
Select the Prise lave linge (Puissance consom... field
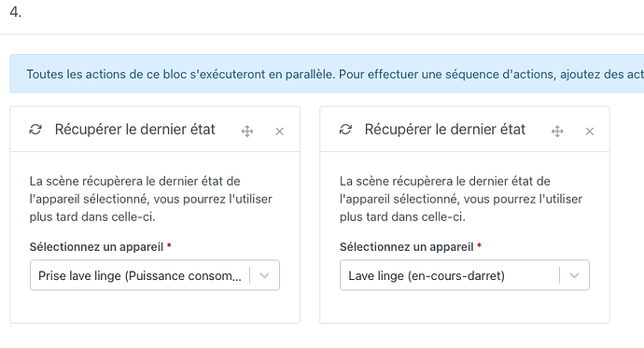pos(155,275)
